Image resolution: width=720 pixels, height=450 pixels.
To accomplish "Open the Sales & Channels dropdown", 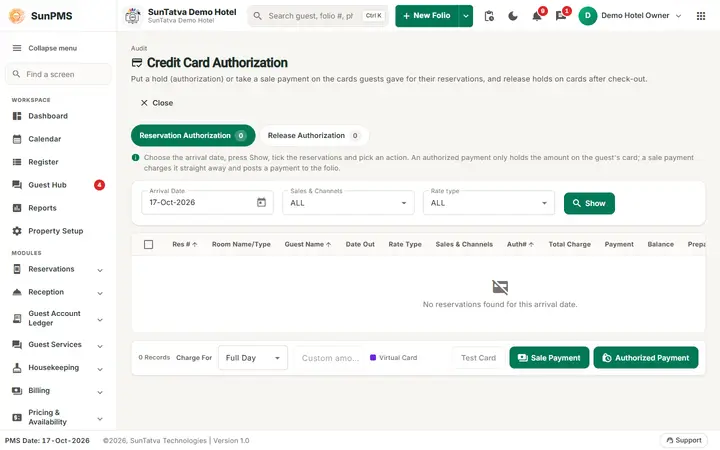I will (x=348, y=202).
